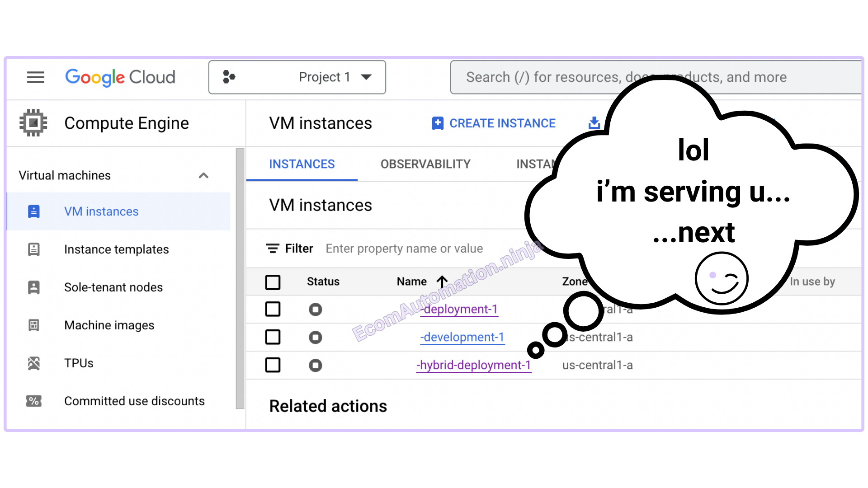This screenshot has width=868, height=488.
Task: Open Committed use discounts page
Action: [x=134, y=401]
